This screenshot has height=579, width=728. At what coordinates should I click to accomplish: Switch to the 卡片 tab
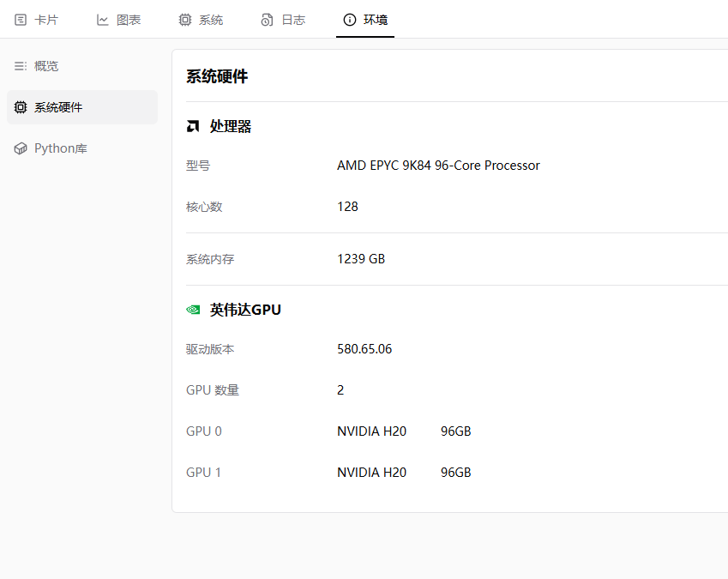tap(36, 20)
